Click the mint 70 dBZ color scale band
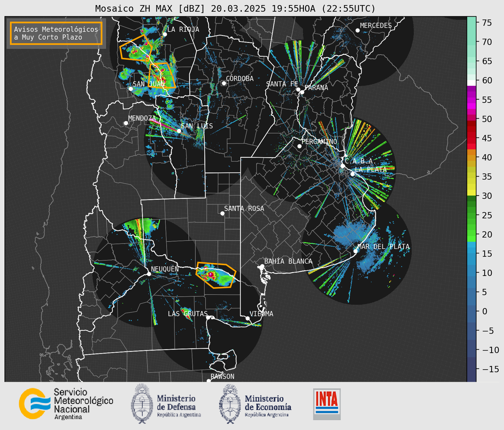The image size is (504, 430). (x=471, y=42)
